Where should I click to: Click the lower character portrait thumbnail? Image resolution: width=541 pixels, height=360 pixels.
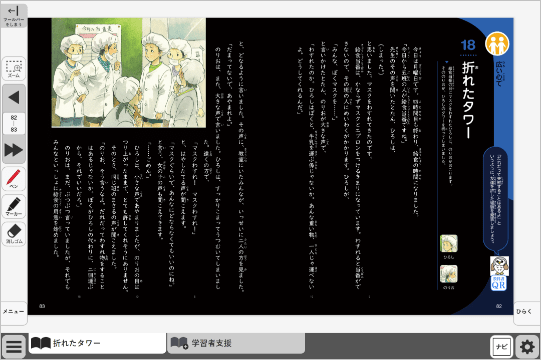pos(449,274)
